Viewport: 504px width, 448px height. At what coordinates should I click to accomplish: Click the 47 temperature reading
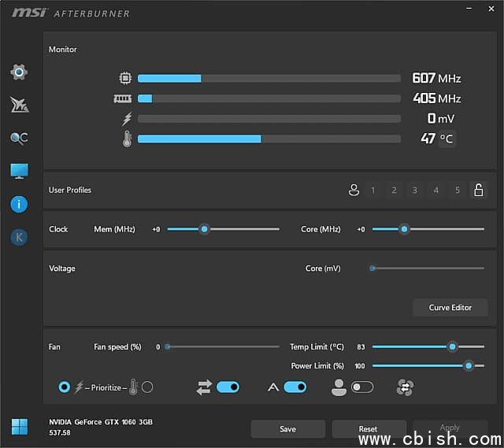(x=428, y=139)
